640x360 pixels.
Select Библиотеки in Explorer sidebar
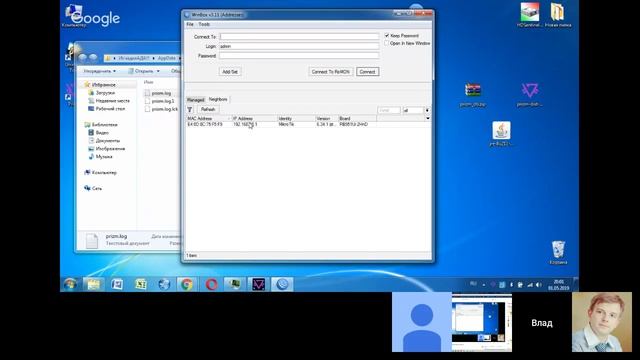click(x=104, y=124)
